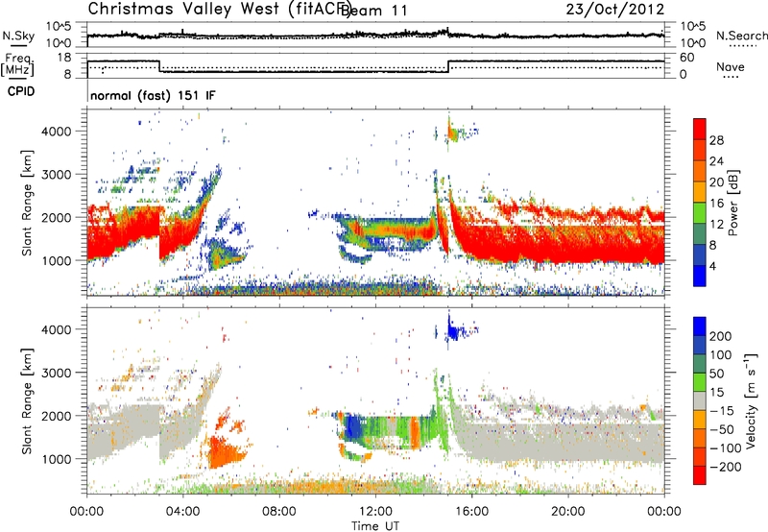
Task: Click the '12:00' time axis tick label
Action: pos(375,512)
